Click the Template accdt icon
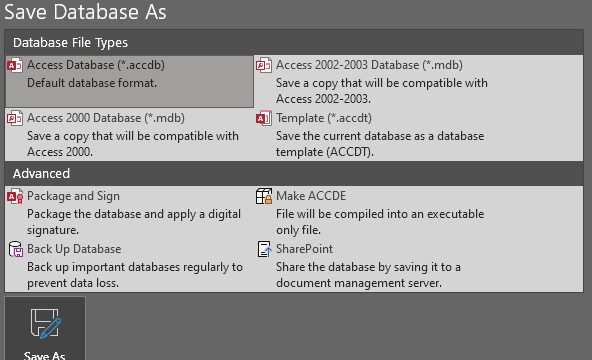This screenshot has height=360, width=592. coord(264,118)
